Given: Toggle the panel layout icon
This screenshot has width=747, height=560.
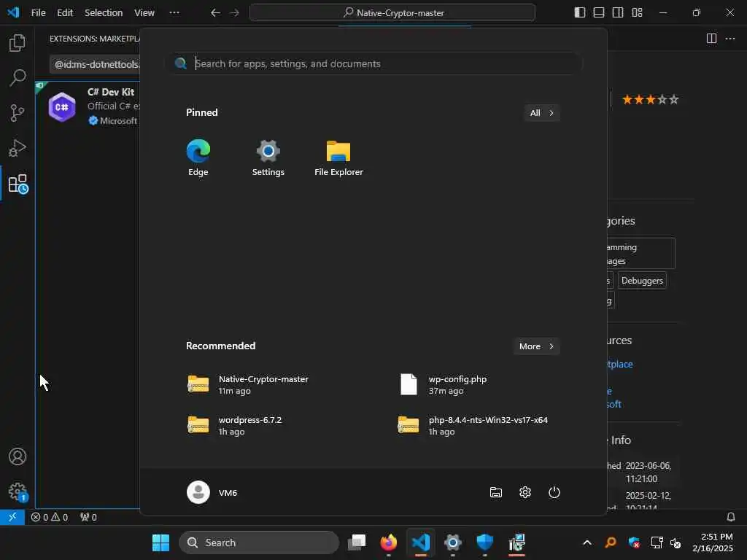Looking at the screenshot, I should [x=599, y=12].
